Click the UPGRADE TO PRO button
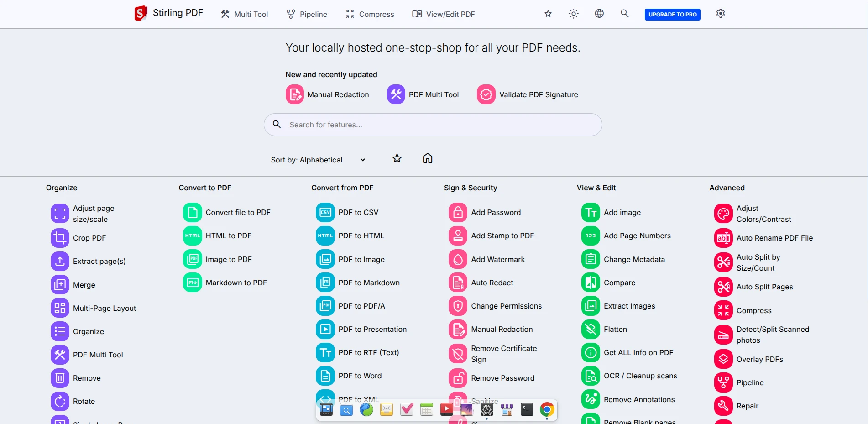The height and width of the screenshot is (424, 868). (673, 15)
